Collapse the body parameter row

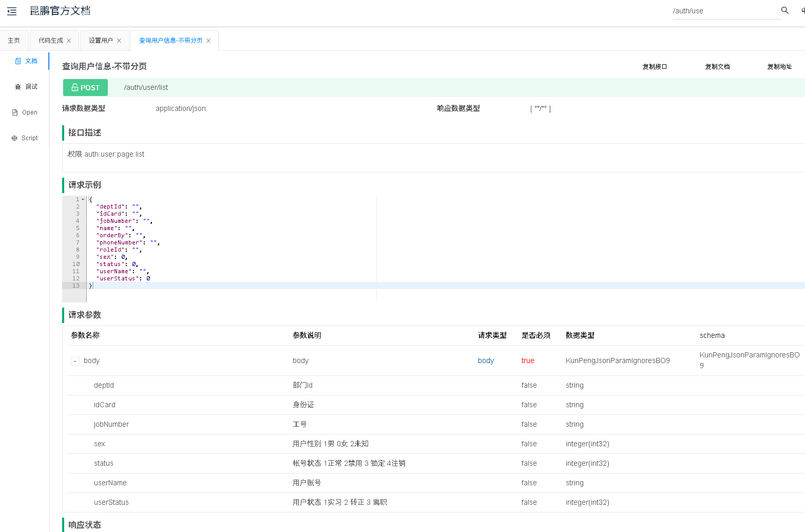[75, 361]
